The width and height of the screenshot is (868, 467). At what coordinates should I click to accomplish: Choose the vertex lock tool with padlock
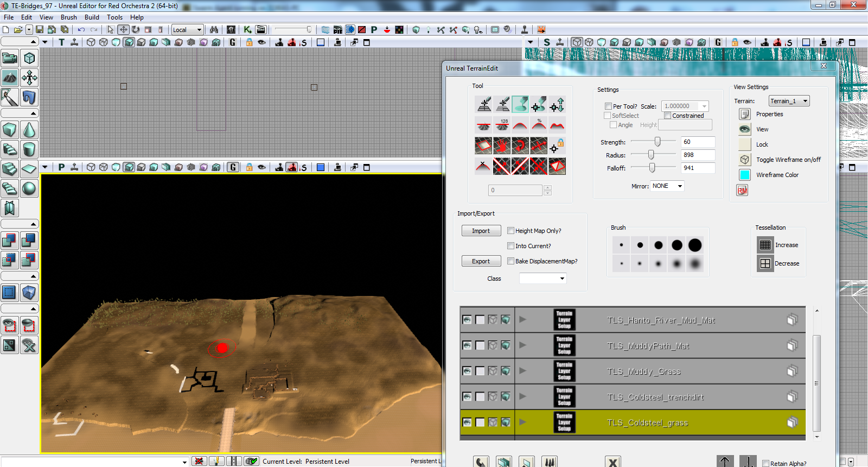(557, 146)
